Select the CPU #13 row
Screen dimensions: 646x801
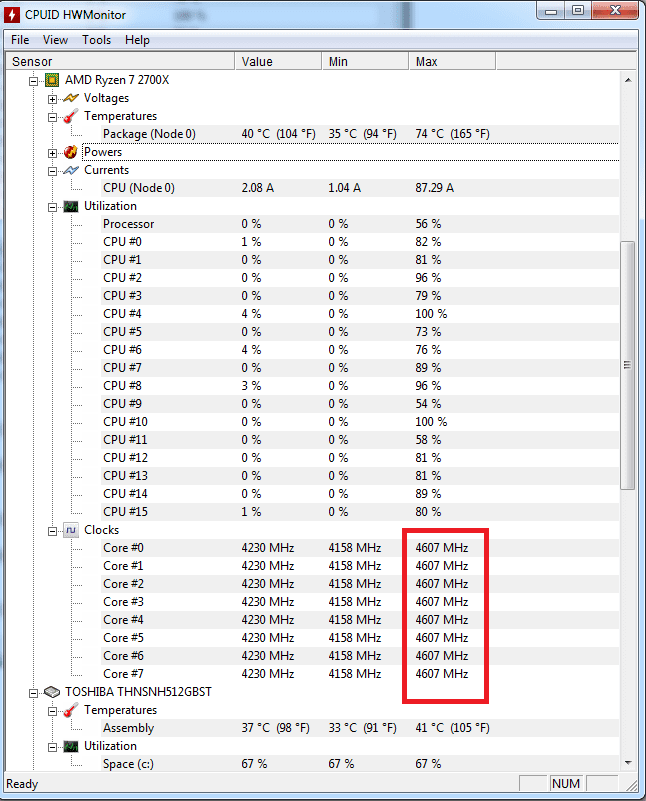tap(360, 476)
